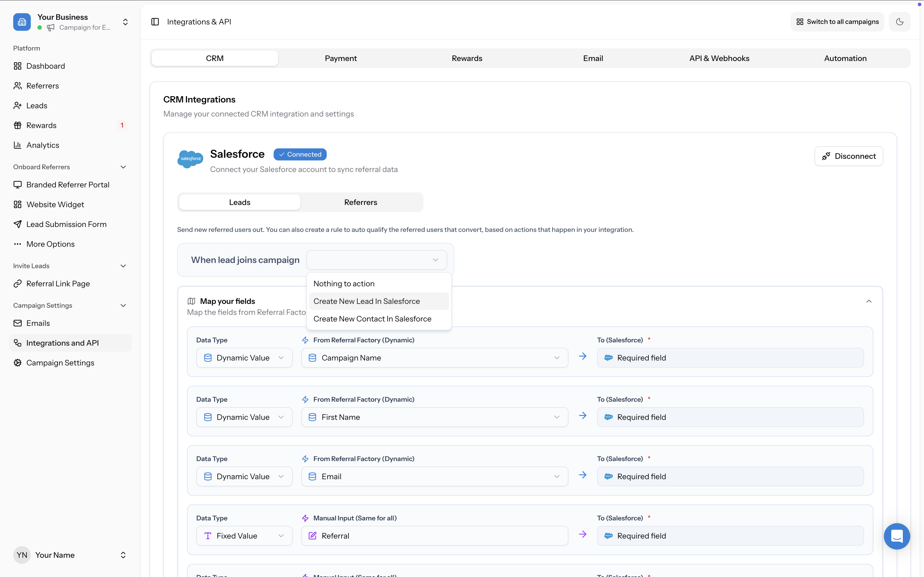
Task: Click Switch to all campaigns
Action: click(x=837, y=22)
